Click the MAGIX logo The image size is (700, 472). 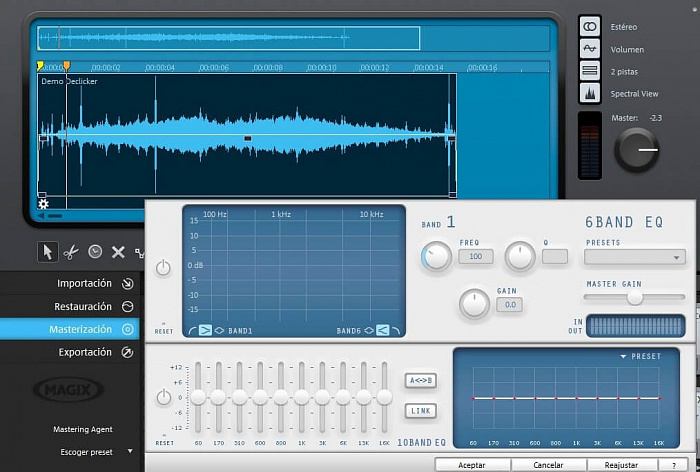point(68,390)
